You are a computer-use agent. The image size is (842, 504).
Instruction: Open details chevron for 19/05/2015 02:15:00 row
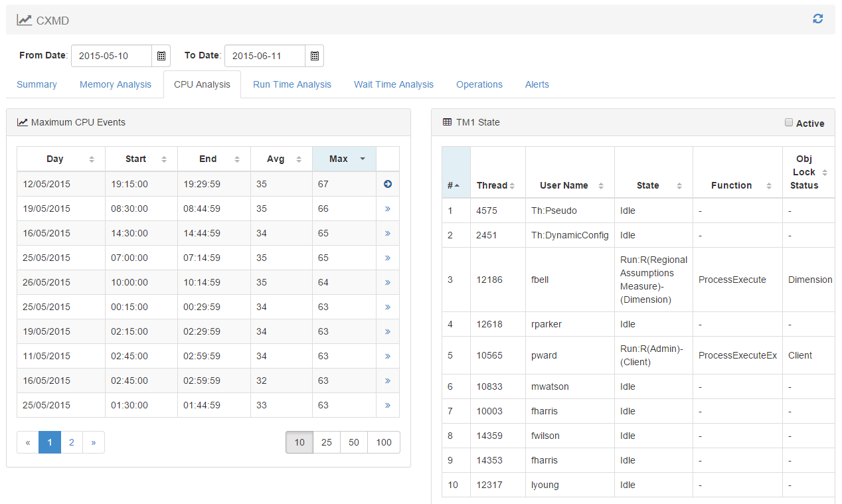[x=388, y=331]
